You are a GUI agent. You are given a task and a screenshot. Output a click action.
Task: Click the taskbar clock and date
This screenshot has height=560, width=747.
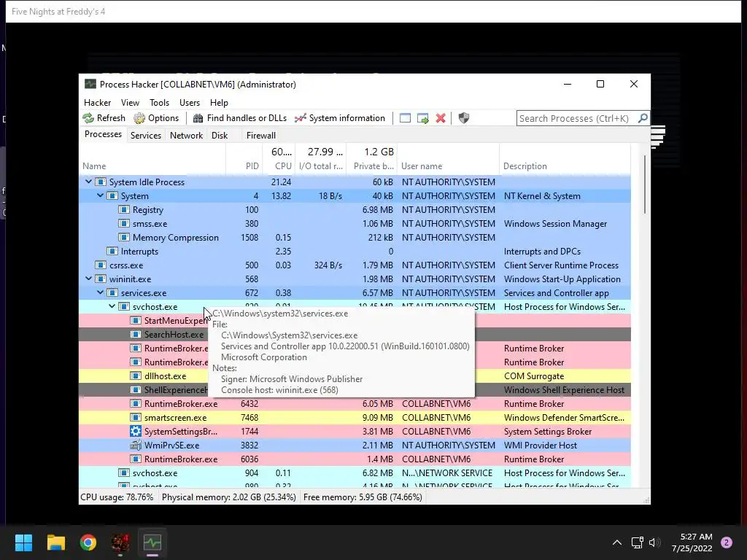click(x=692, y=542)
